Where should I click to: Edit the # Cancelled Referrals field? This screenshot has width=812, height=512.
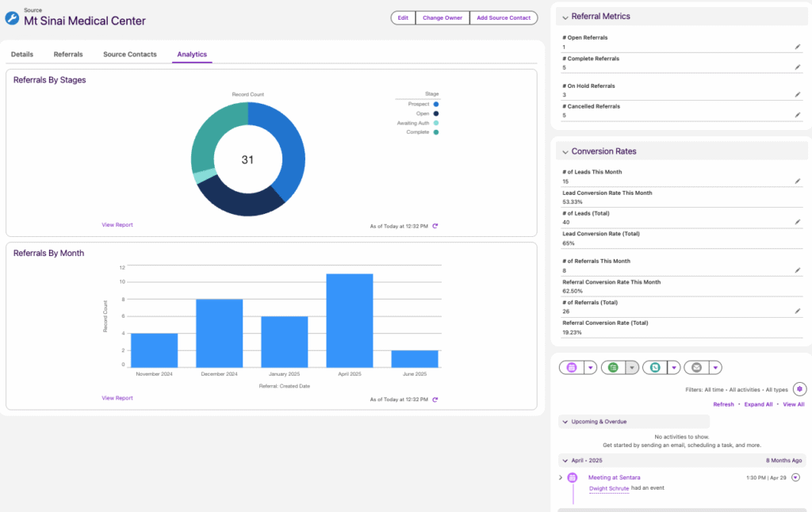[798, 116]
